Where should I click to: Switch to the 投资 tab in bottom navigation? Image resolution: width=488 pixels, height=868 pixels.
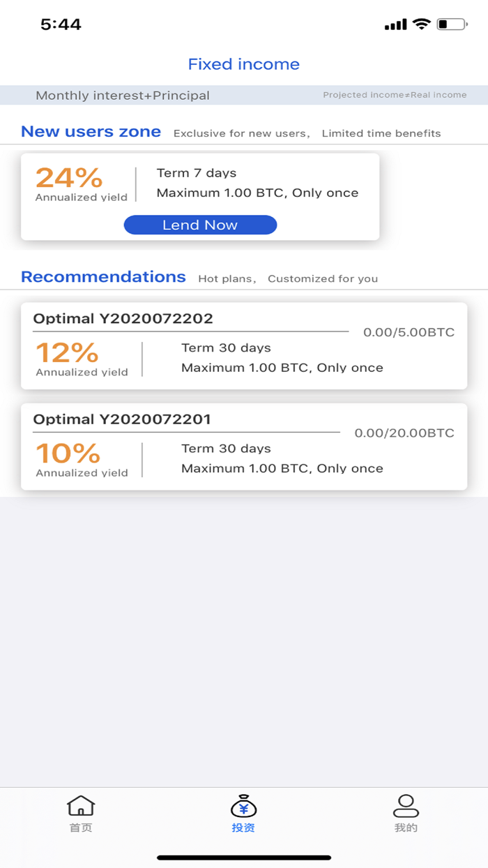pyautogui.click(x=243, y=813)
